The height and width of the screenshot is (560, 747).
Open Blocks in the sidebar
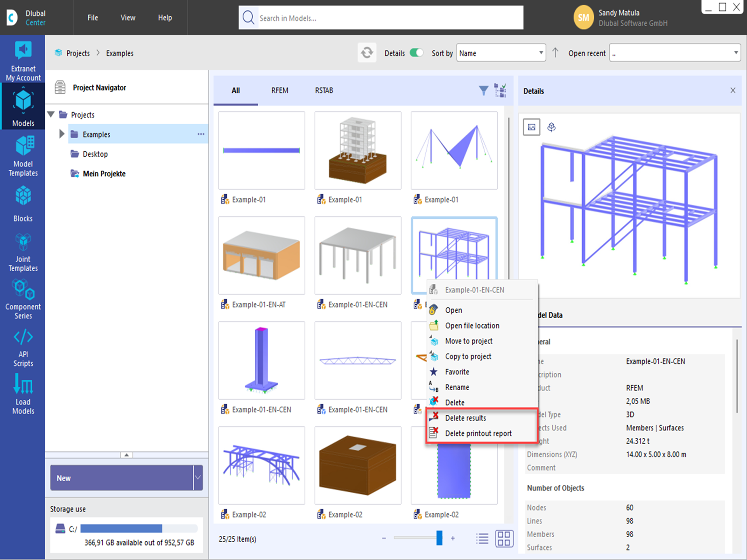(x=22, y=203)
